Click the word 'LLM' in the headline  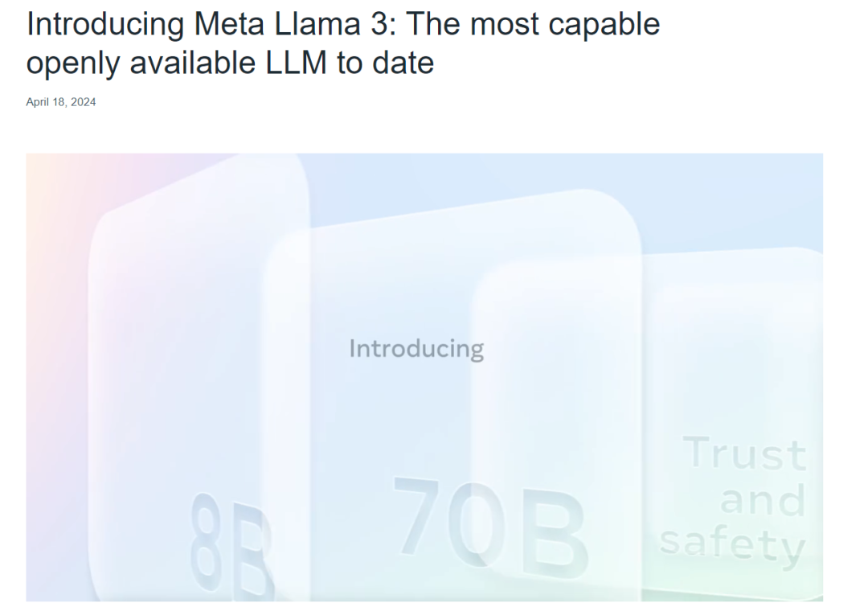pyautogui.click(x=296, y=62)
